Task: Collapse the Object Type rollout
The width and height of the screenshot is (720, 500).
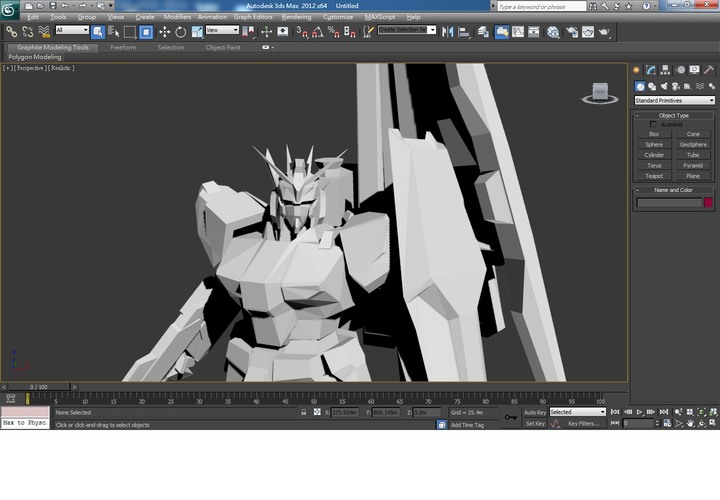Action: (673, 115)
